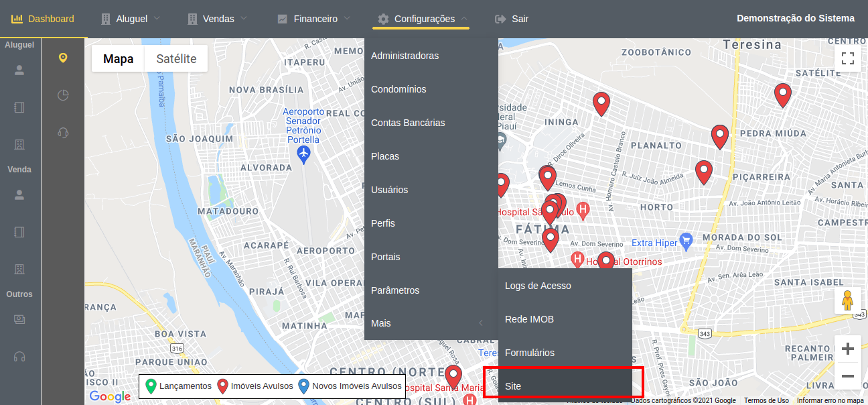868x405 pixels.
Task: Collapse the Configurações menu
Action: click(x=423, y=19)
